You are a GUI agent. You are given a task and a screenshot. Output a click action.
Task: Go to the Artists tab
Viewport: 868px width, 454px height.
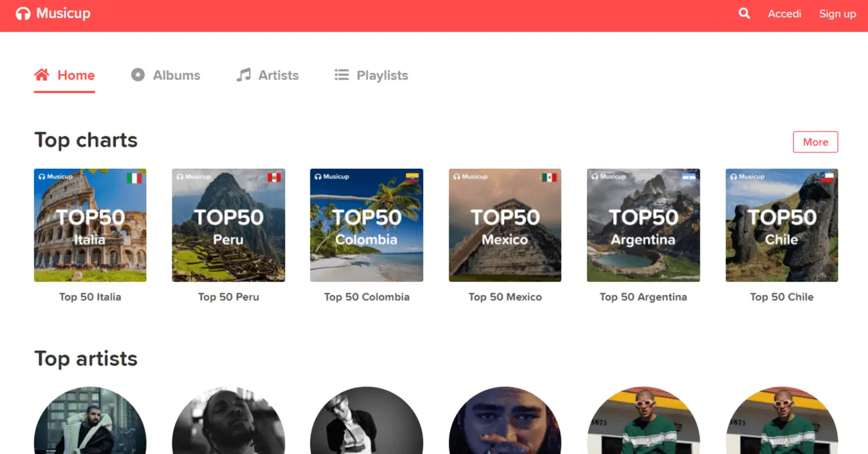(x=278, y=75)
